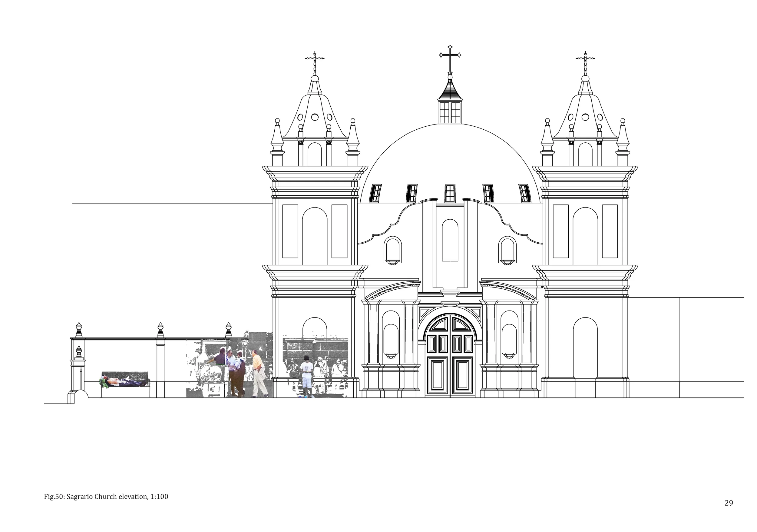Click the niche left of the main door

(x=391, y=340)
